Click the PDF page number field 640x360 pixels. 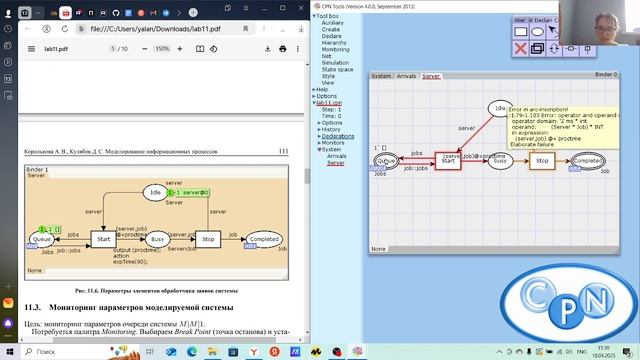point(113,49)
